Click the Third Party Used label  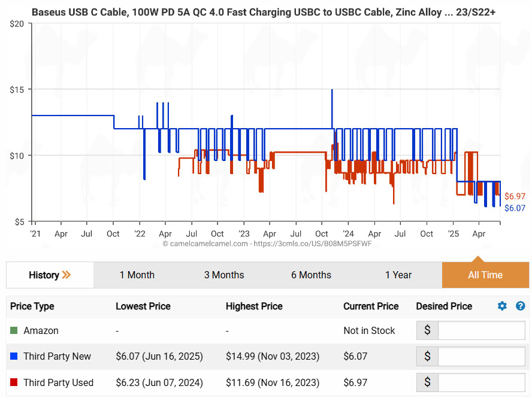coord(58,382)
